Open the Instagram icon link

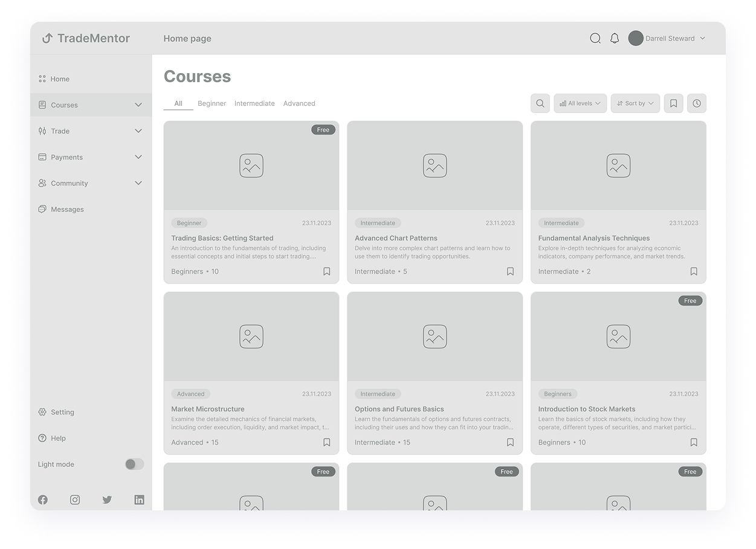75,499
